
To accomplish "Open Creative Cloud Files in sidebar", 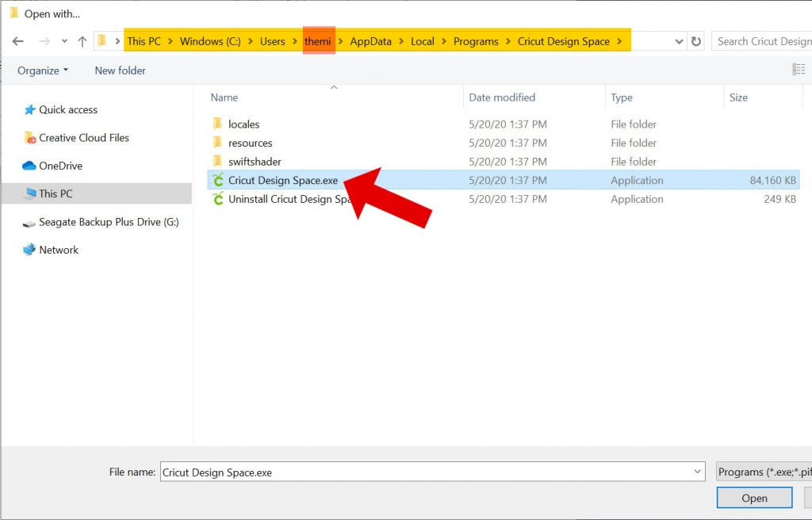I will pos(84,138).
